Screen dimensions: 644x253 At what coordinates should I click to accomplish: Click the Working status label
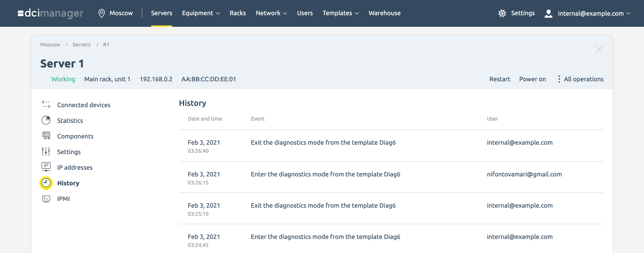[x=63, y=79]
